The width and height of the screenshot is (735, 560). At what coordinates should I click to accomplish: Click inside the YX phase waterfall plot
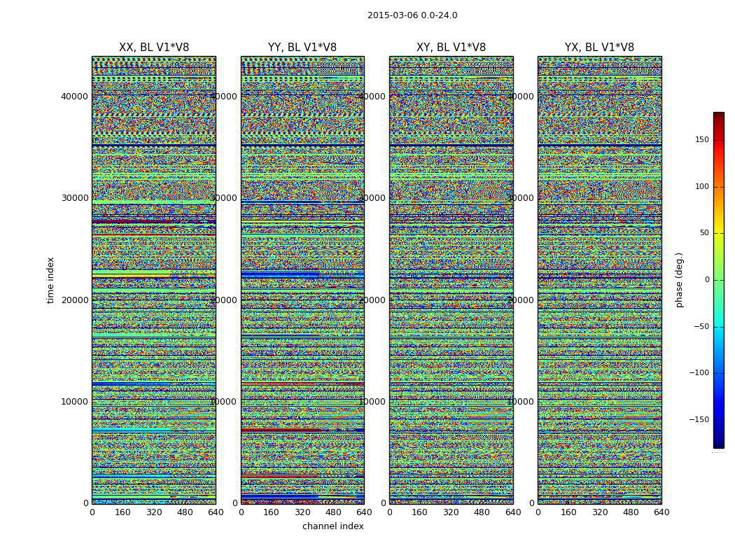[599, 280]
